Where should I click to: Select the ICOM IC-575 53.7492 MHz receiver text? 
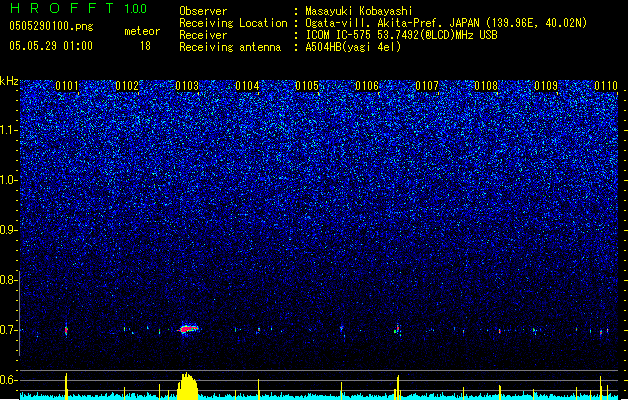[x=402, y=35]
